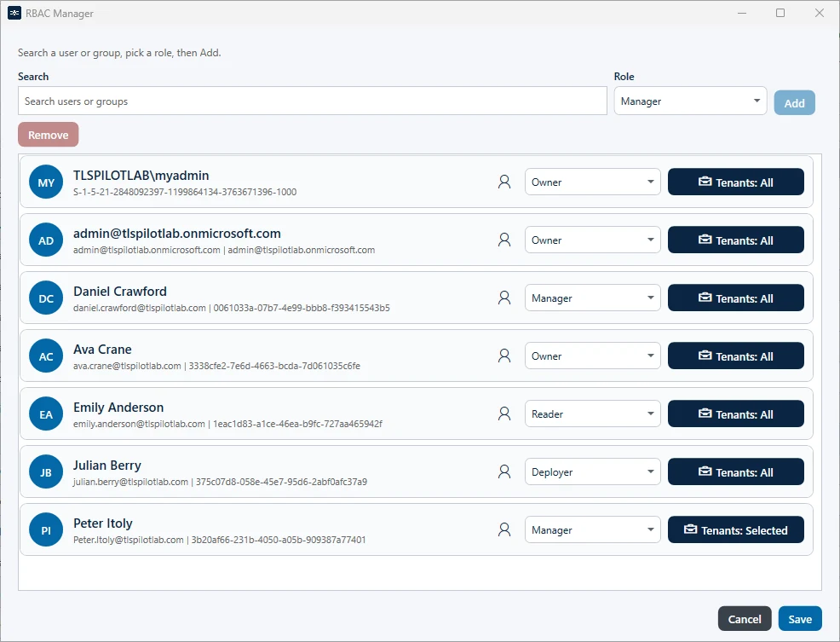Select the Daniel Crawford name text

pyautogui.click(x=120, y=292)
